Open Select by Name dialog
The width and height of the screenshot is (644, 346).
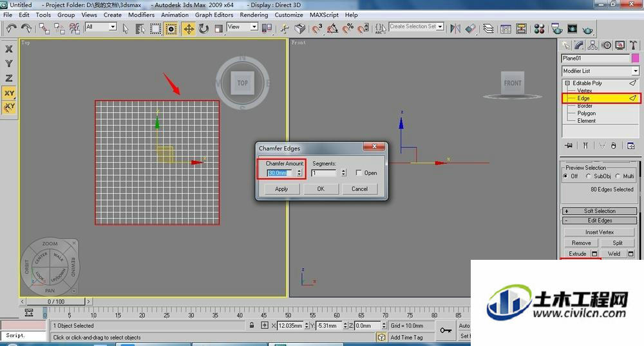[140, 29]
